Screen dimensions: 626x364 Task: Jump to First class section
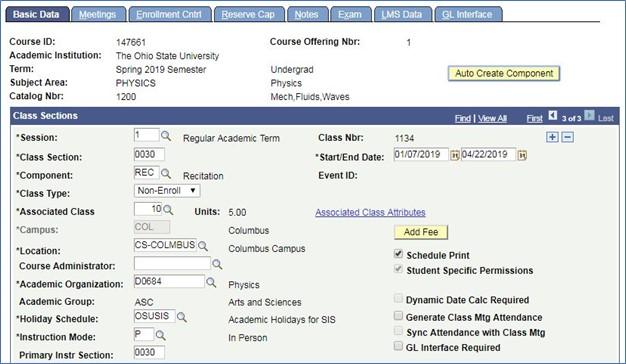coord(535,119)
